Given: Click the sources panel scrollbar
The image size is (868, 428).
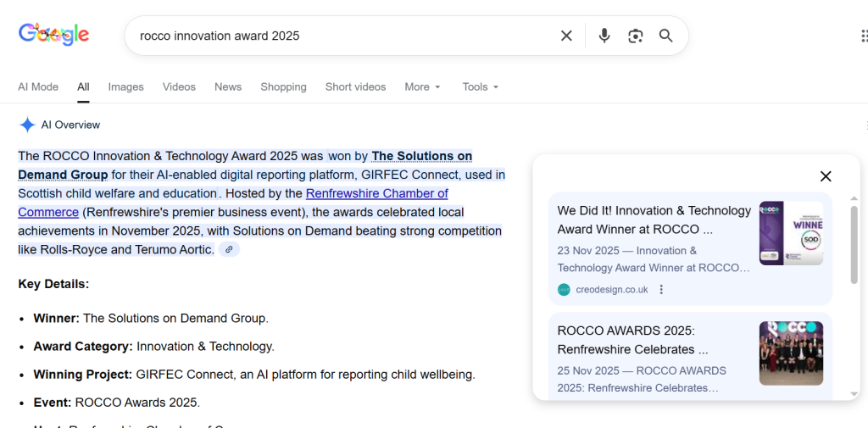Looking at the screenshot, I should point(854,246).
